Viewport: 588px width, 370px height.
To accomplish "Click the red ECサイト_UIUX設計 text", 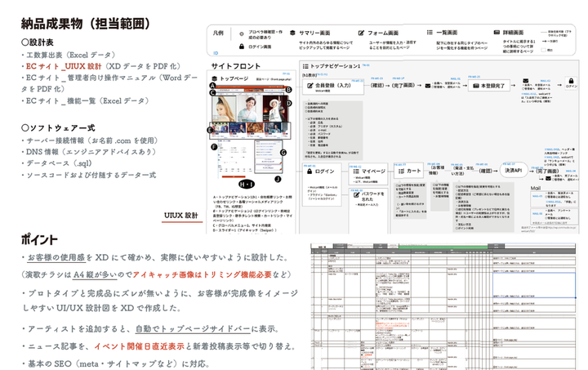I will [64, 66].
